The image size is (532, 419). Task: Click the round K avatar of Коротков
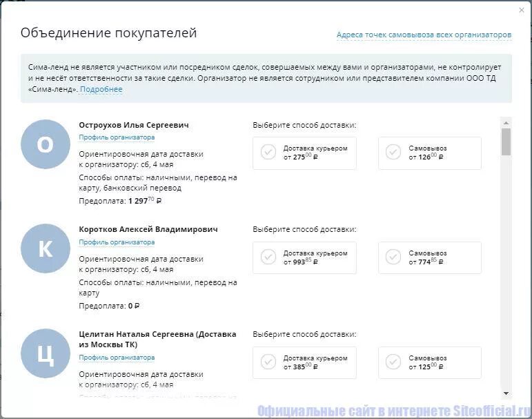(46, 249)
